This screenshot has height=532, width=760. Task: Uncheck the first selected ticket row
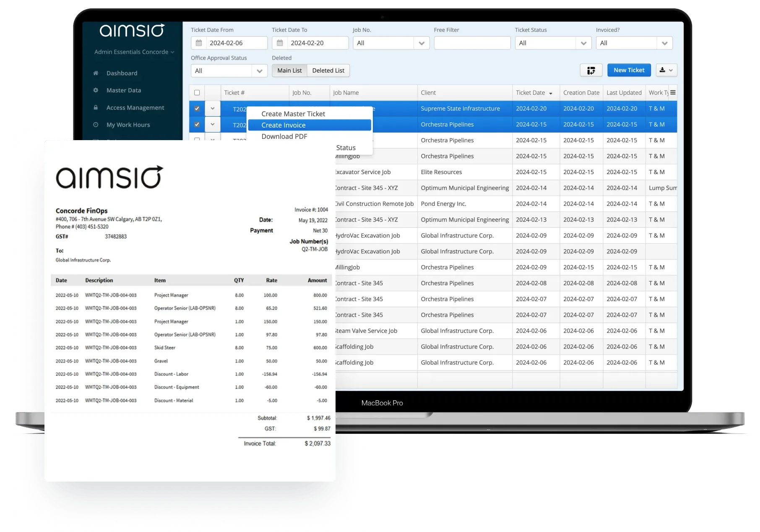point(197,108)
